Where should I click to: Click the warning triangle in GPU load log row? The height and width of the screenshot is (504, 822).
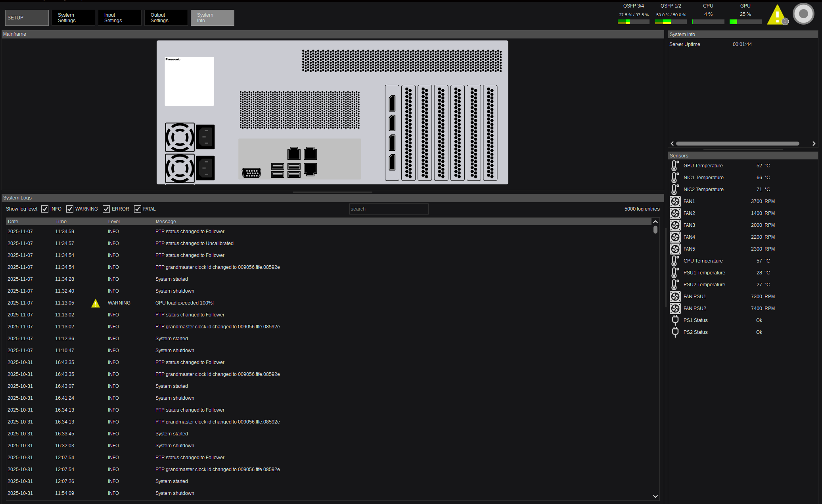(96, 303)
